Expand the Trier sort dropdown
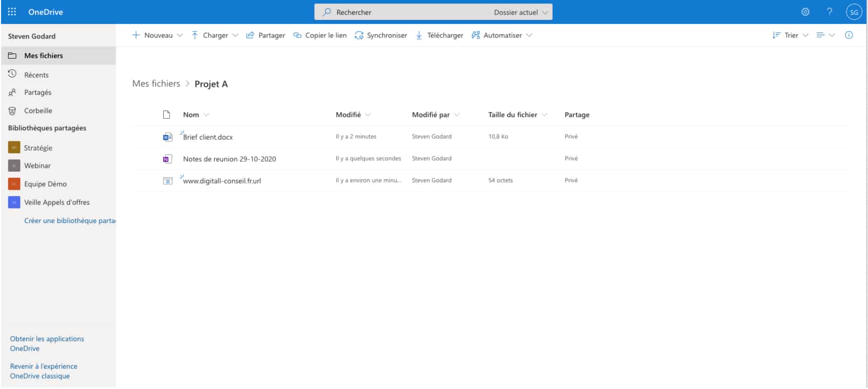This screenshot has width=868, height=389. [791, 35]
